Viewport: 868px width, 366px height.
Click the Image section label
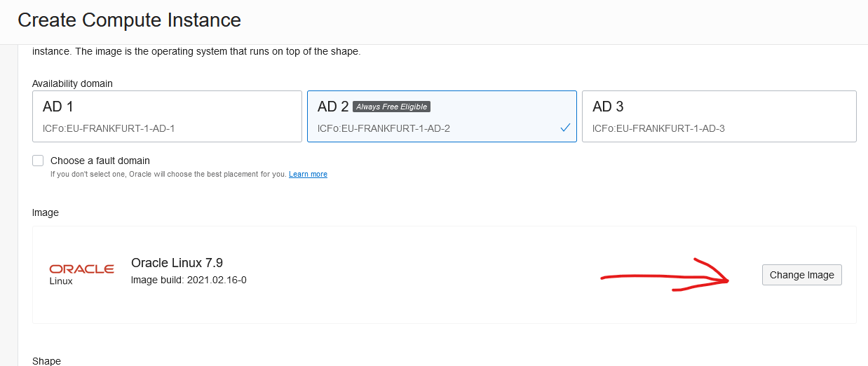pos(46,212)
